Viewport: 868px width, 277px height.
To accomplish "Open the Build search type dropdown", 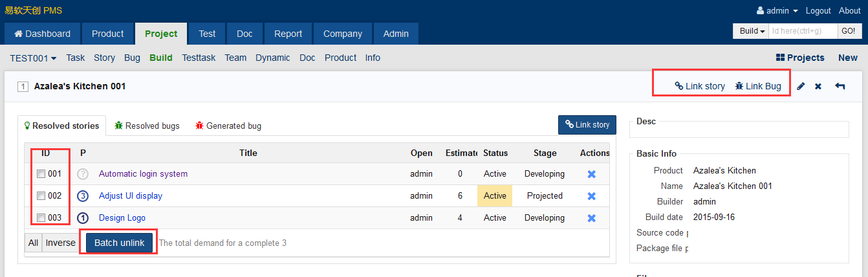I will click(752, 31).
